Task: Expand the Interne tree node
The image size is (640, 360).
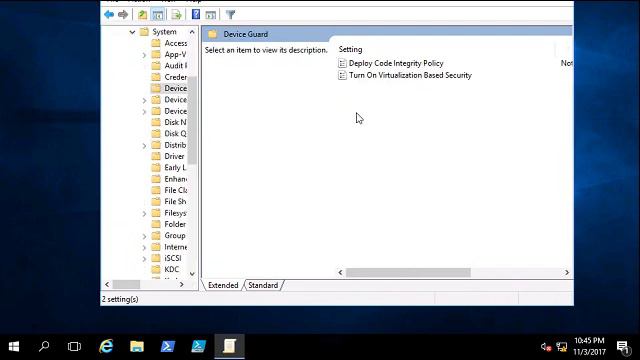Action: tap(144, 247)
